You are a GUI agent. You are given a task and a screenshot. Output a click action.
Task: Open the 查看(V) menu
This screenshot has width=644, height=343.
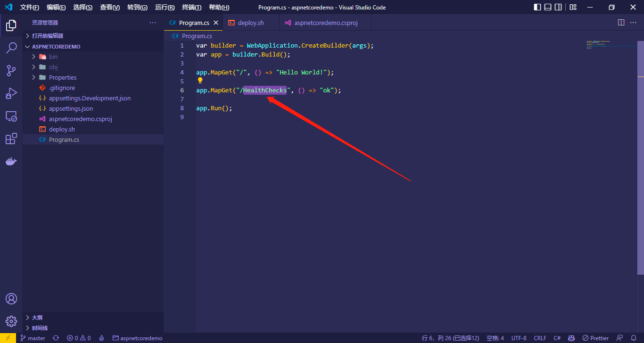point(110,8)
